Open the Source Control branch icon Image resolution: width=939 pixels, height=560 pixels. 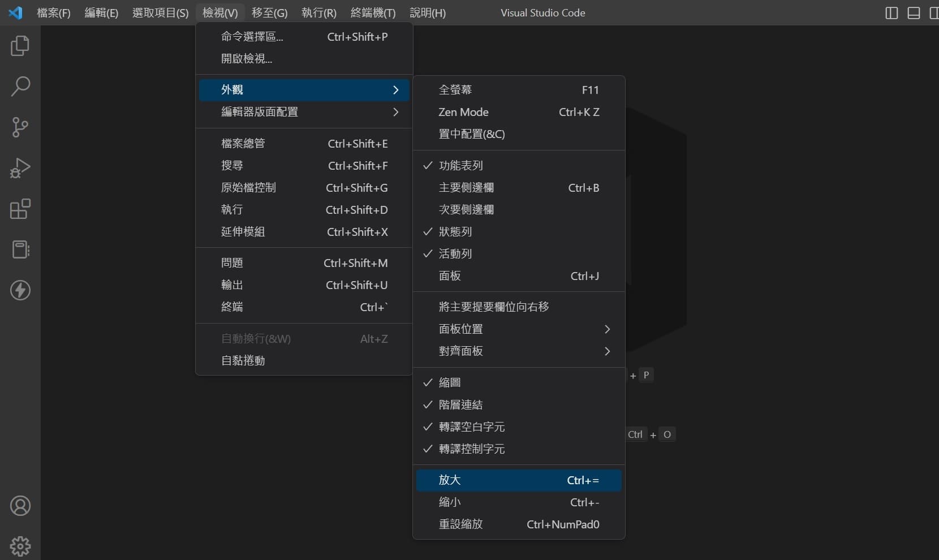tap(20, 127)
